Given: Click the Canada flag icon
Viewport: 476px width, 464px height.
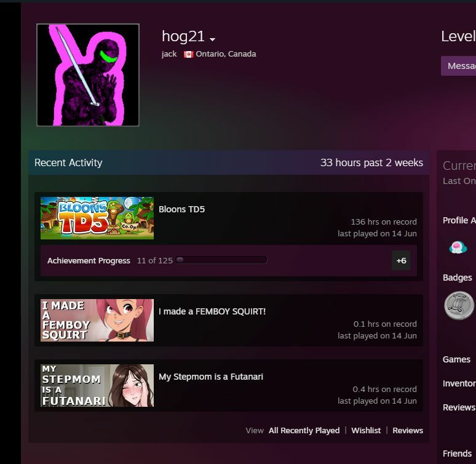Looking at the screenshot, I should tap(189, 54).
